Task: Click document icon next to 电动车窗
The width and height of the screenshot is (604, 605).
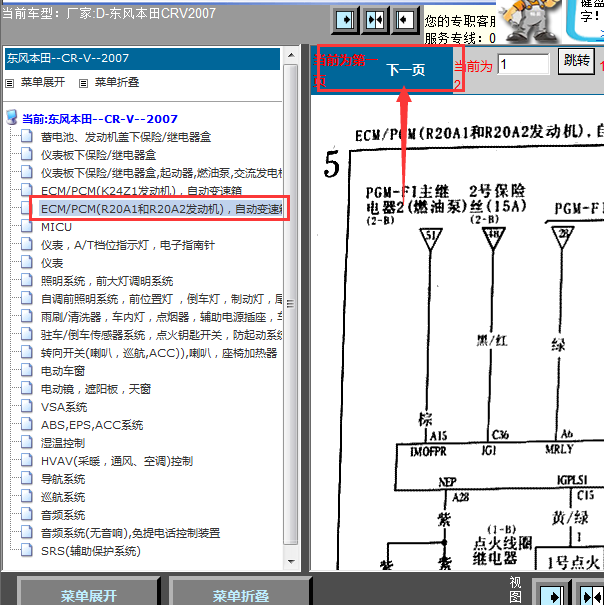Action: [27, 370]
